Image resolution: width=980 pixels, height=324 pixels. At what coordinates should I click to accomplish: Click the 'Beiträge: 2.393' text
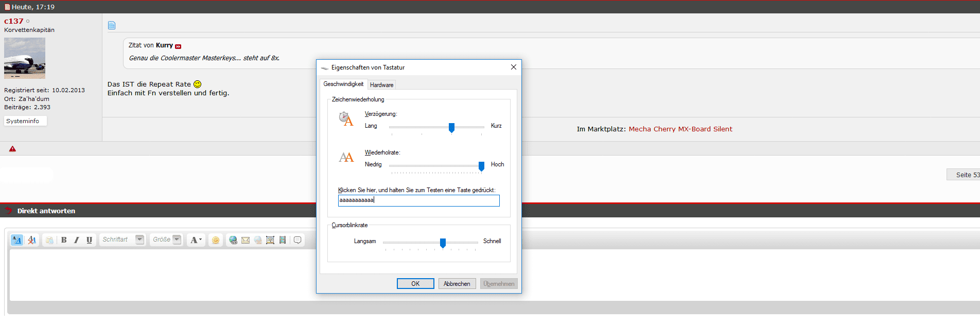(x=27, y=107)
